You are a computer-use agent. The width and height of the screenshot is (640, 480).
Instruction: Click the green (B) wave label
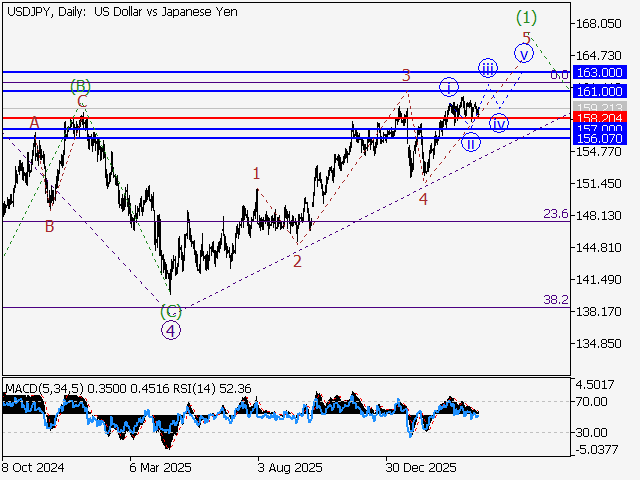coord(81,86)
